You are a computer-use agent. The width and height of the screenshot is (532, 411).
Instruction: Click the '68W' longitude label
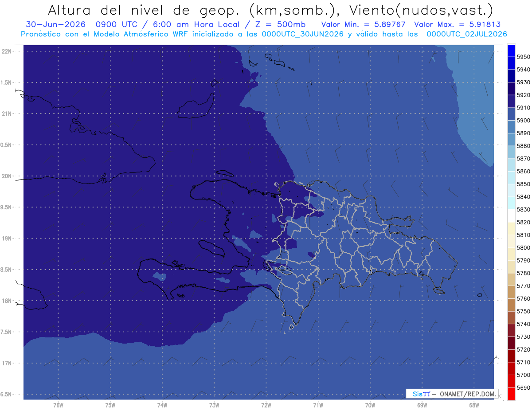(474, 404)
